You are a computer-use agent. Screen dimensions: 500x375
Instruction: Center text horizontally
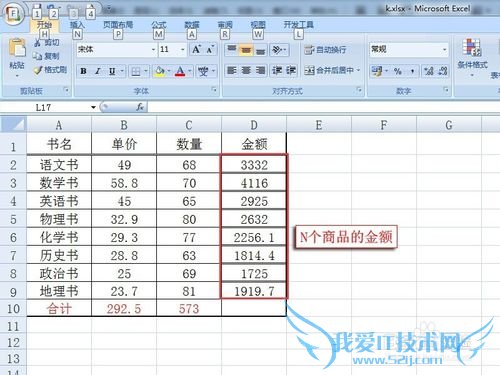pyautogui.click(x=246, y=70)
